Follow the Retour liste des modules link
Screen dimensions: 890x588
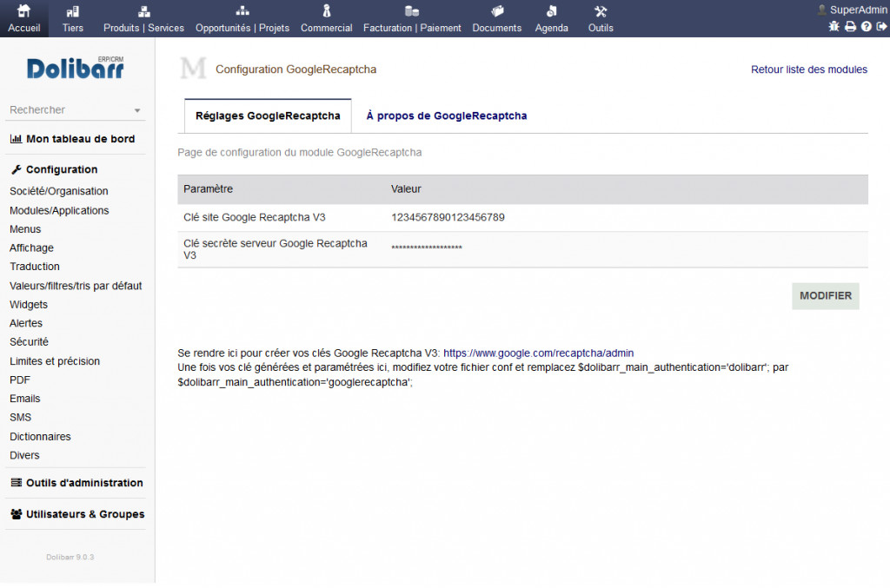click(x=808, y=69)
